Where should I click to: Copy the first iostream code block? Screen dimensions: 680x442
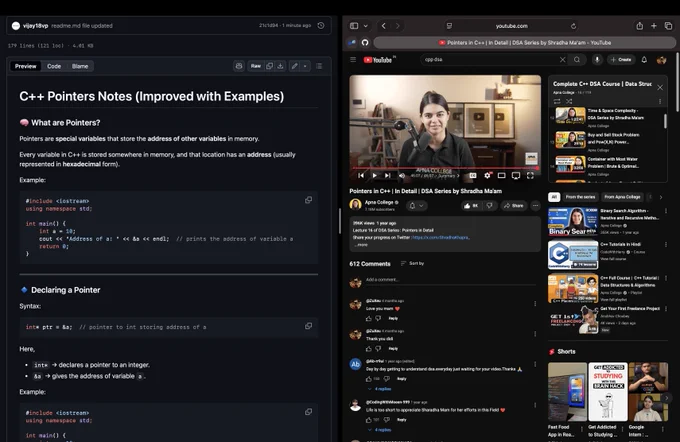tap(308, 200)
